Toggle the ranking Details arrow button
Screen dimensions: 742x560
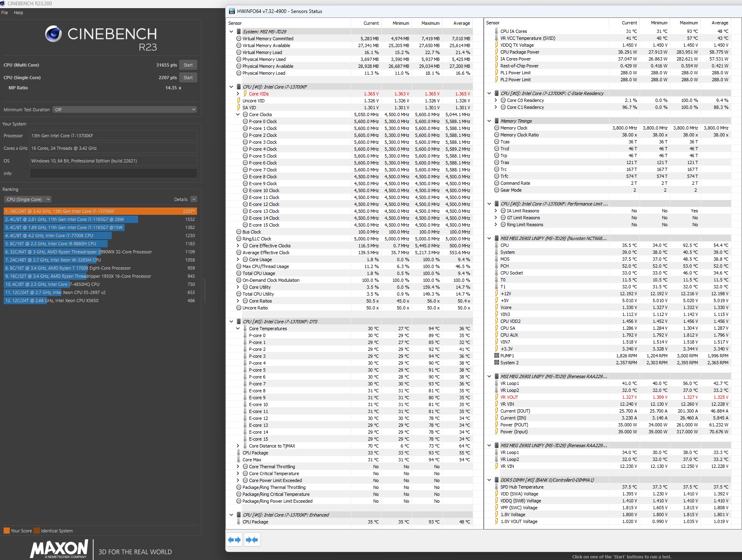click(x=194, y=199)
